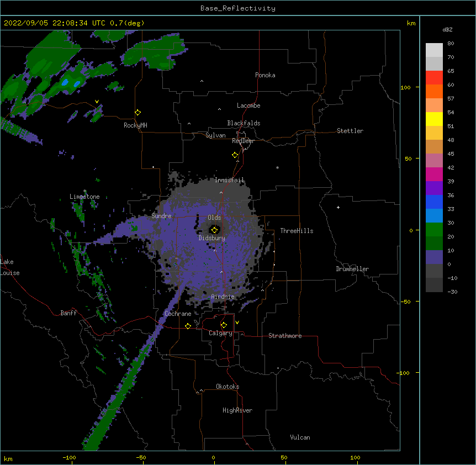
Task: Click the Limestone label
Action: tap(84, 197)
